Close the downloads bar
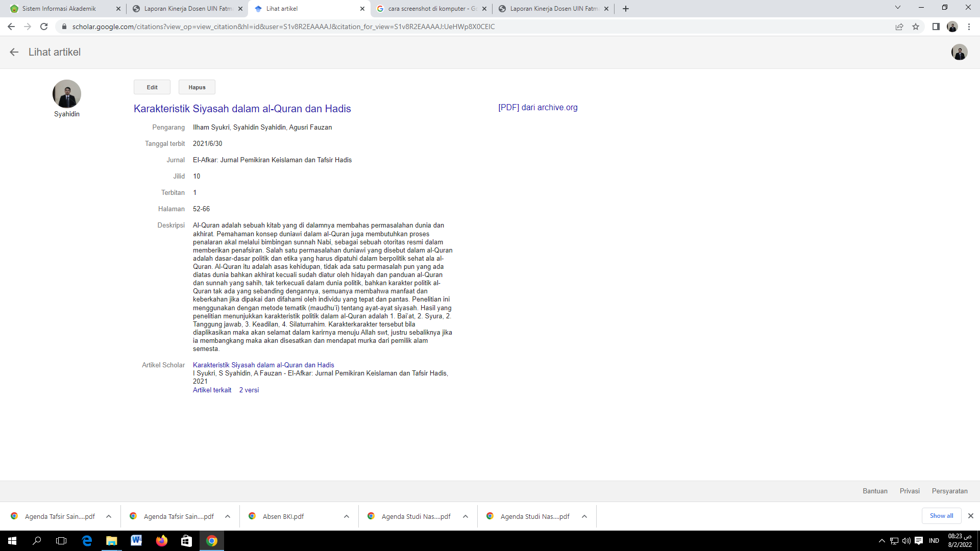 (x=970, y=516)
